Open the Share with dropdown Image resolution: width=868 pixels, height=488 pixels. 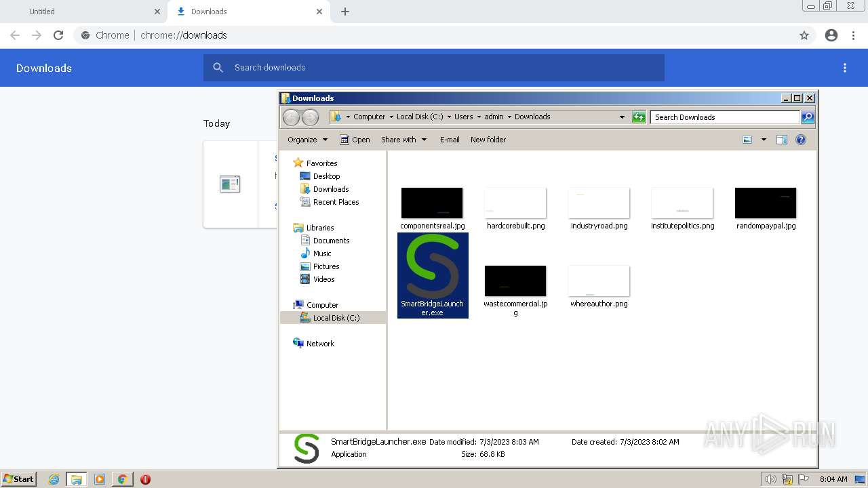coord(403,140)
